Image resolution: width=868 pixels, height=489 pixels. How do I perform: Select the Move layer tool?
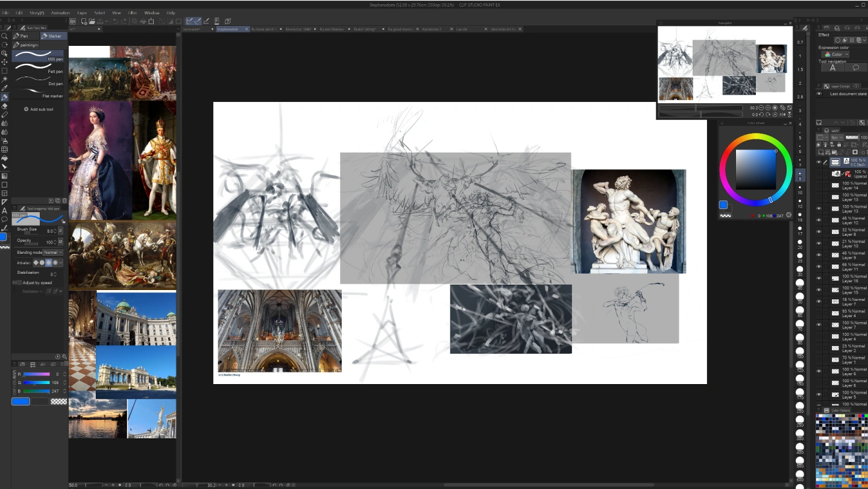click(4, 62)
